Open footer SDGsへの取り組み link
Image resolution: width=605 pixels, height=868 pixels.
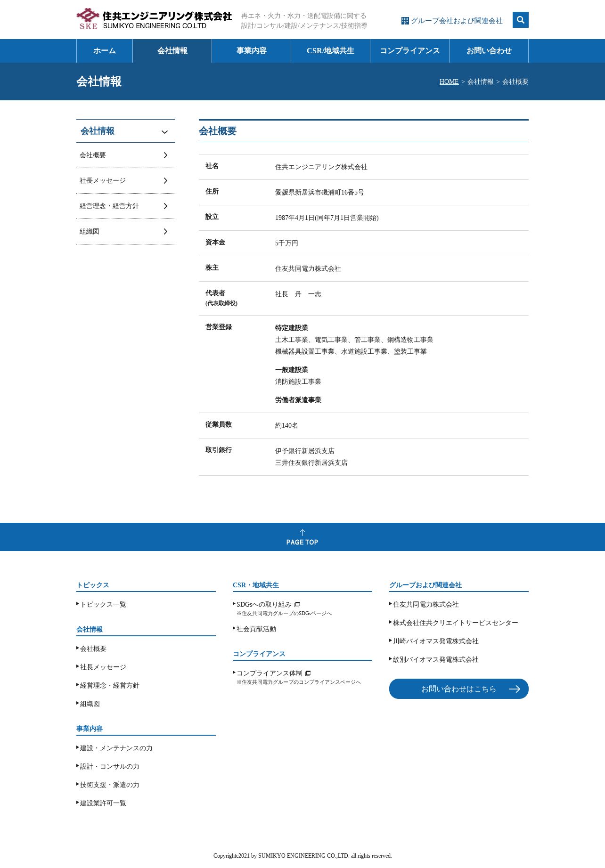(264, 604)
